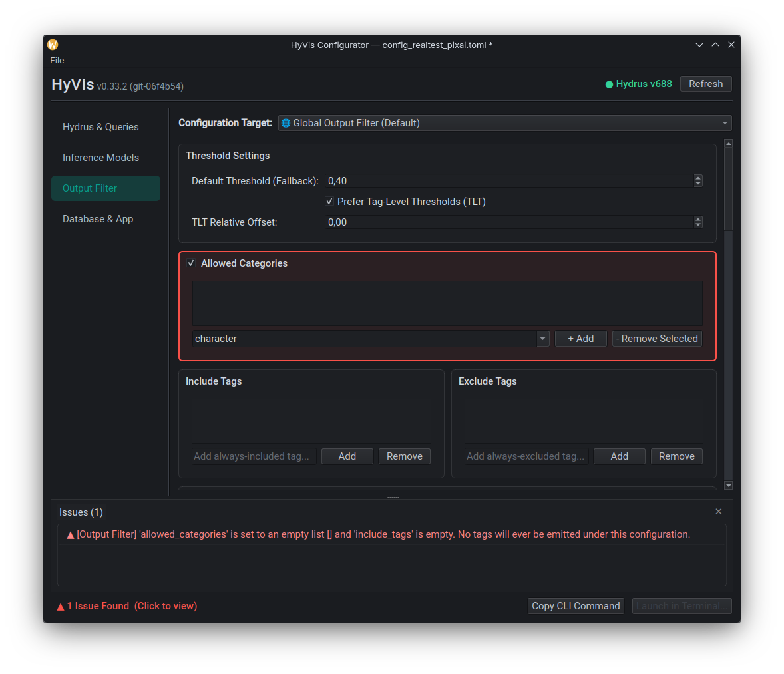Viewport: 784px width, 674px height.
Task: Click Remove Selected category button
Action: [657, 339]
